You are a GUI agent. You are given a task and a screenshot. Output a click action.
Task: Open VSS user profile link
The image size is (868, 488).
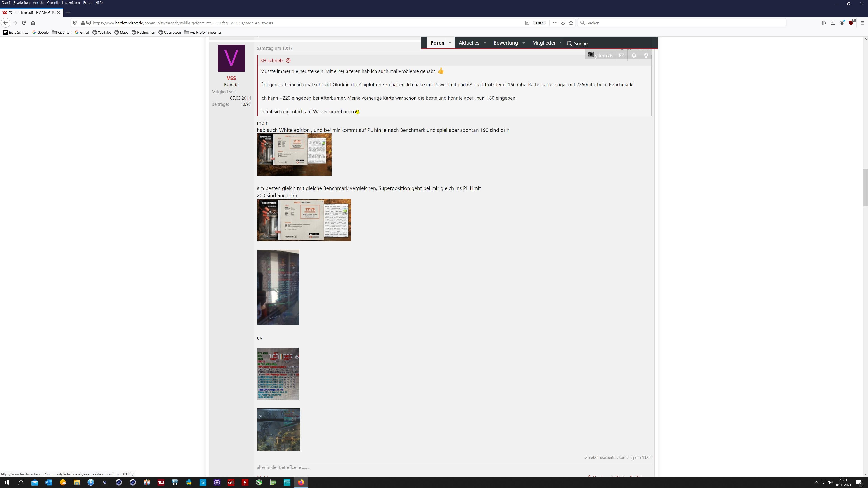231,78
